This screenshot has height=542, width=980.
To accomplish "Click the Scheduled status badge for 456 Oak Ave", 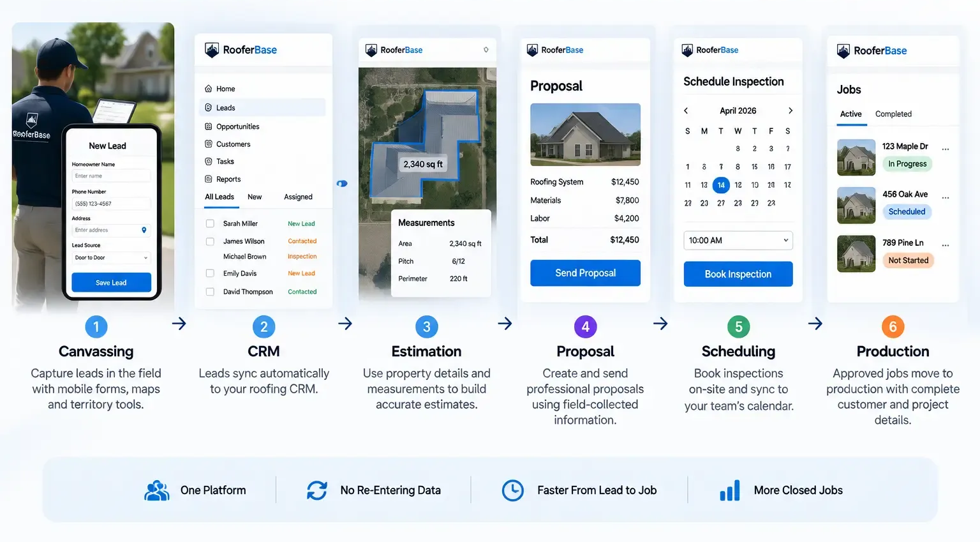I will (x=907, y=212).
